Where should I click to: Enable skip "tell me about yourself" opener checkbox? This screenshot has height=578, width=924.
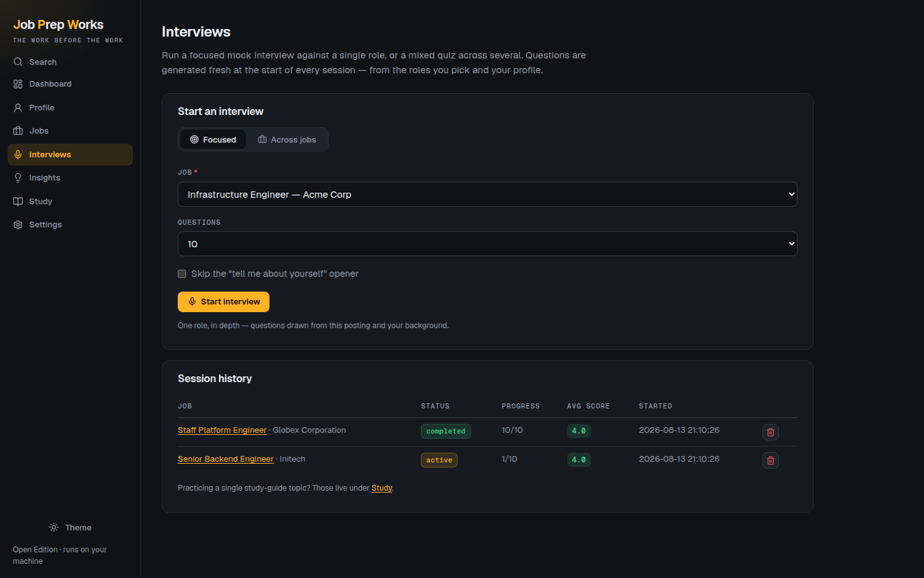coord(182,274)
